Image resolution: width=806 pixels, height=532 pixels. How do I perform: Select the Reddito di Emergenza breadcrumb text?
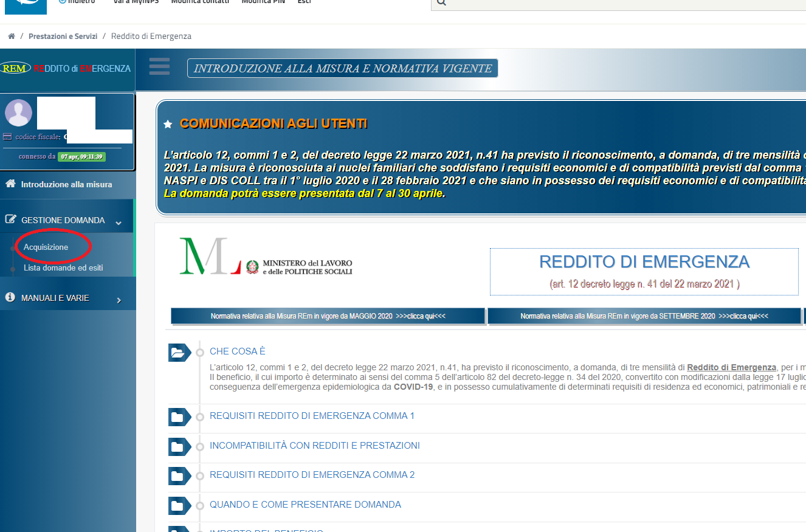(x=151, y=36)
